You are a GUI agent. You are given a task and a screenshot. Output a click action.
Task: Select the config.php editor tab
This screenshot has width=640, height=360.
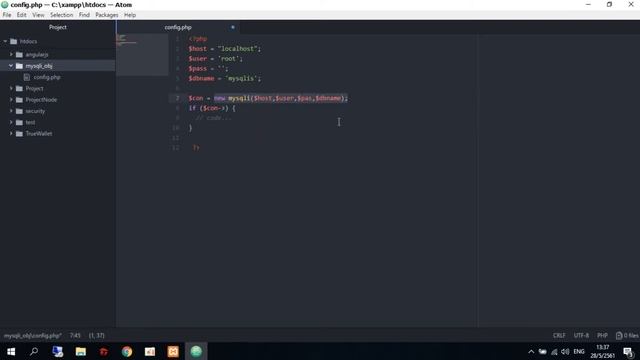(x=178, y=27)
